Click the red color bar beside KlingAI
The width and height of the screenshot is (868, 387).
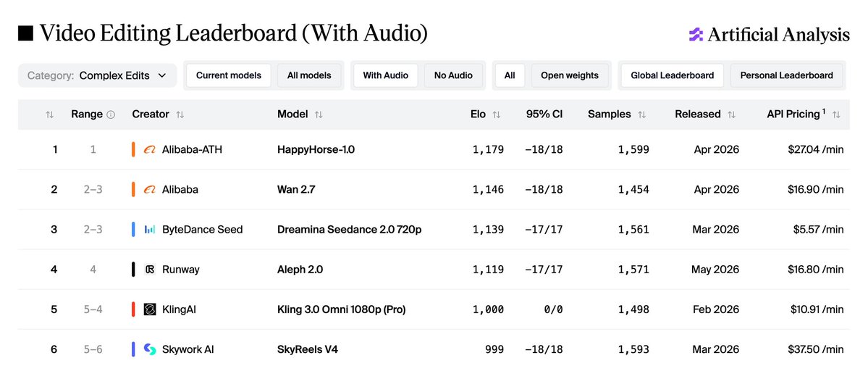133,309
